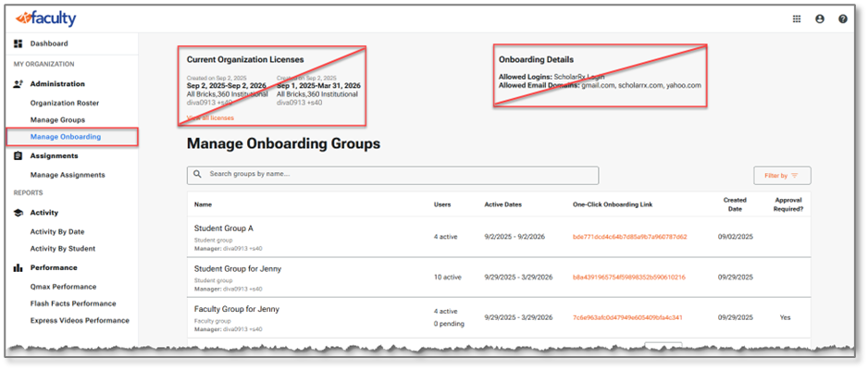Click the Activity graduation cap icon

(x=18, y=213)
